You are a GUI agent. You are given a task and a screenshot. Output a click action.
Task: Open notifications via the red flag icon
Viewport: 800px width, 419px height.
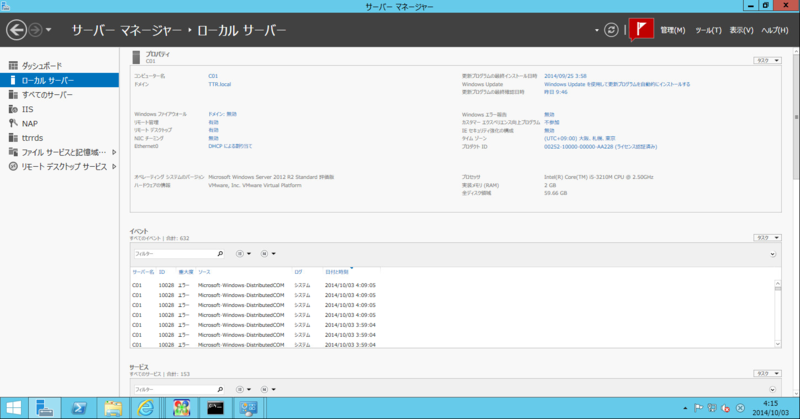click(641, 29)
